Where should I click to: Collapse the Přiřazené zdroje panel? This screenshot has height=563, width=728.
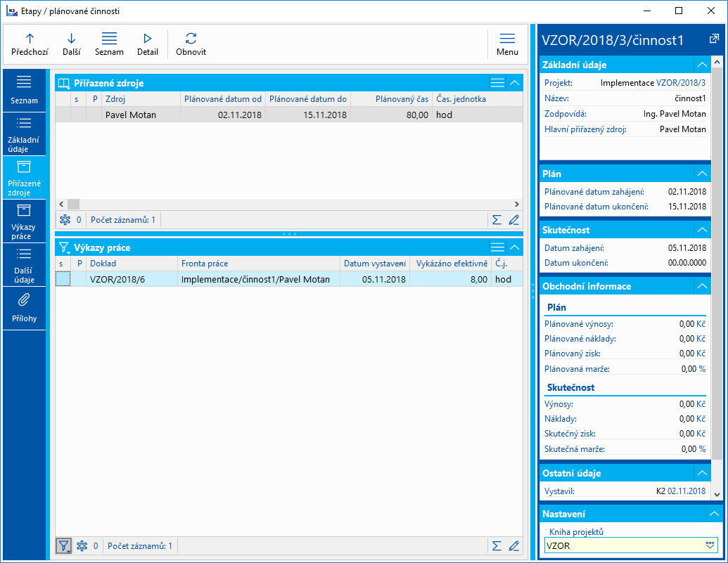click(515, 83)
